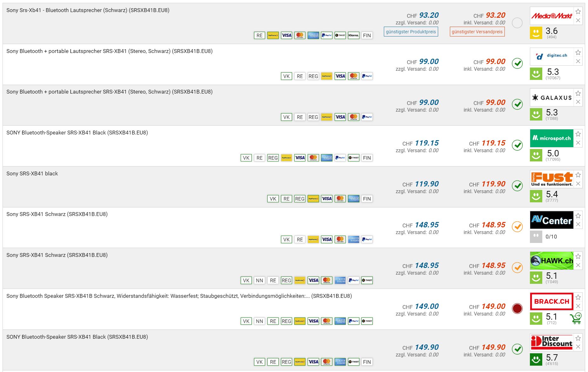Star the microspot.ch offer

[578, 134]
